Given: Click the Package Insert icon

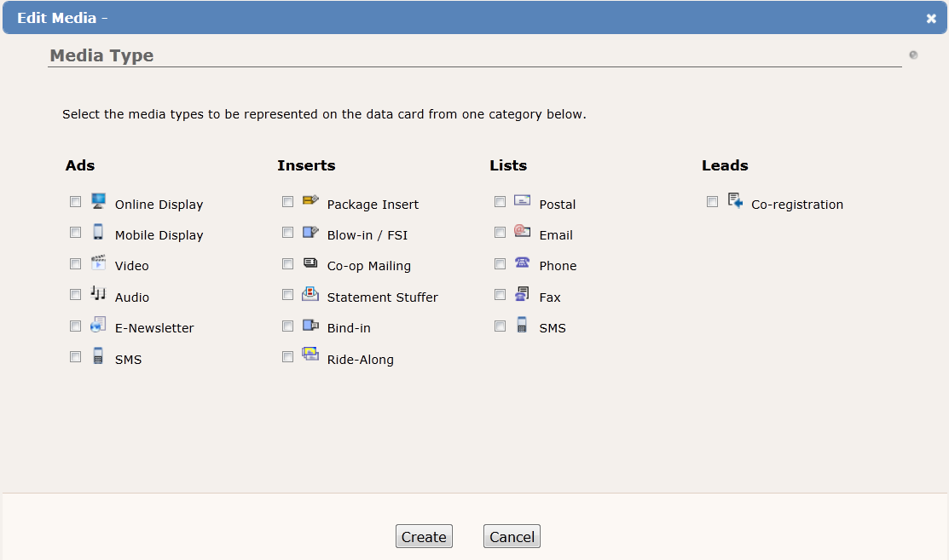Looking at the screenshot, I should (310, 202).
